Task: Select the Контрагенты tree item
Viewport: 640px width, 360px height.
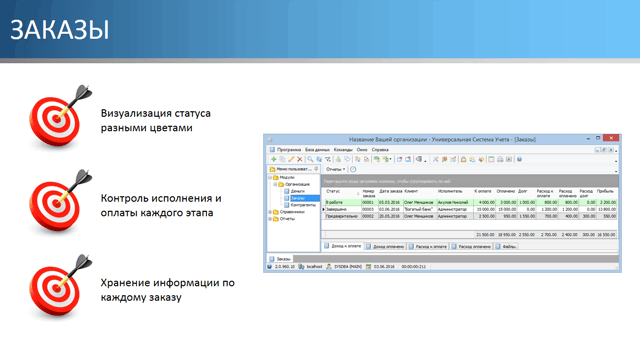Action: (303, 205)
